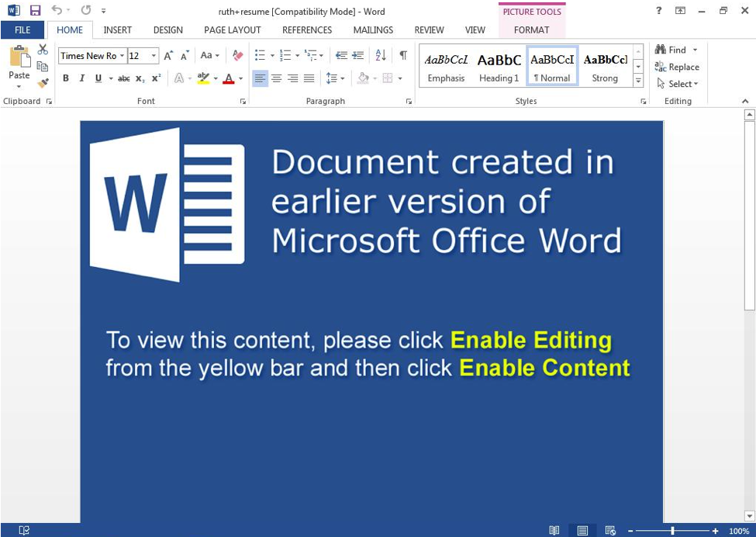This screenshot has width=756, height=537.
Task: Collapse the ribbon arrow
Action: pos(745,102)
